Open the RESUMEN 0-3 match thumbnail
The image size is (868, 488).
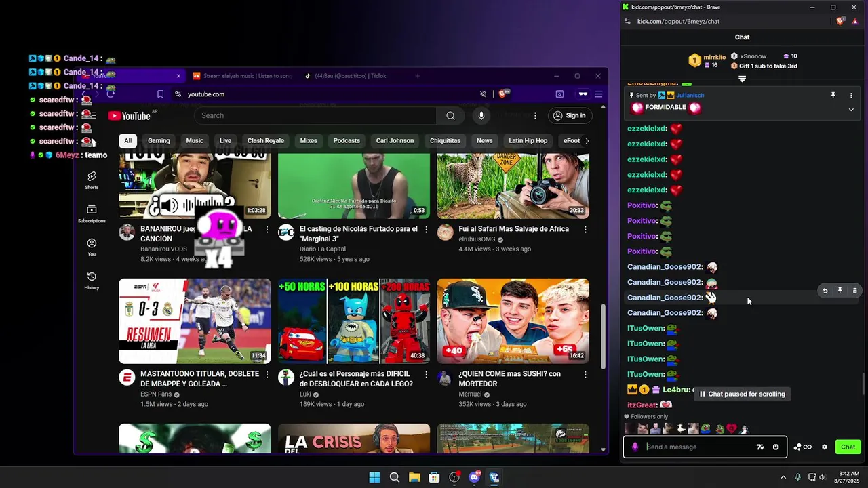pos(195,321)
